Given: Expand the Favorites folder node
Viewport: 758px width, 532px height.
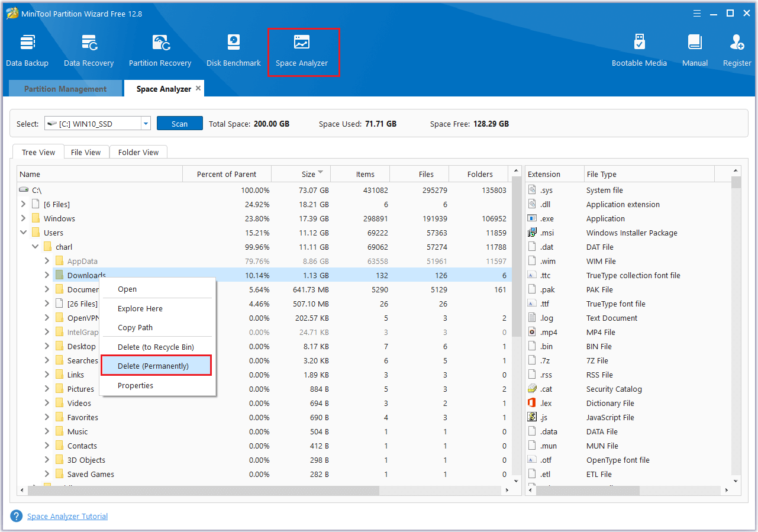Looking at the screenshot, I should point(47,417).
